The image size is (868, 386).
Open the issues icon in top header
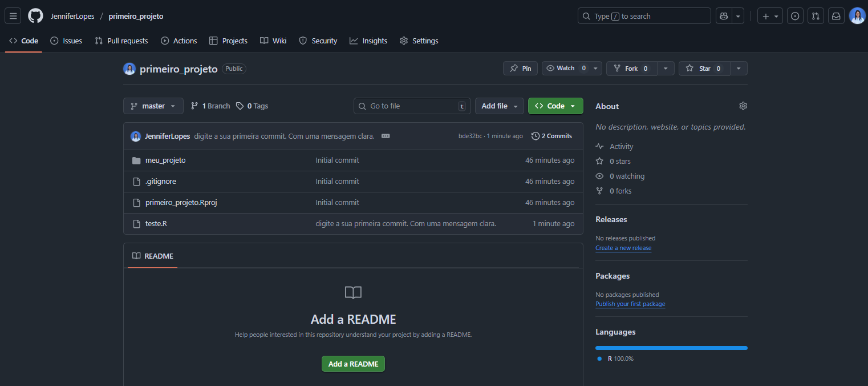point(795,16)
